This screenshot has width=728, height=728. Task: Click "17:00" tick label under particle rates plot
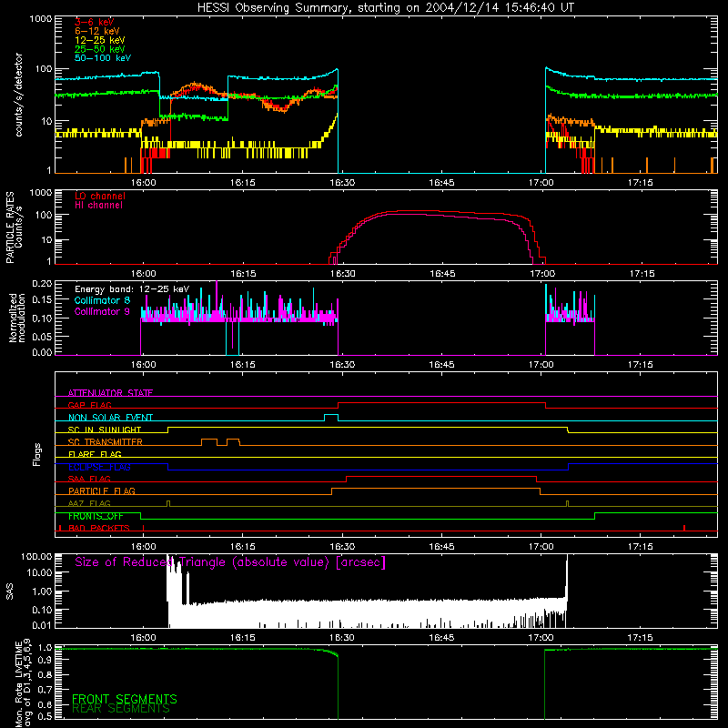[x=542, y=274]
